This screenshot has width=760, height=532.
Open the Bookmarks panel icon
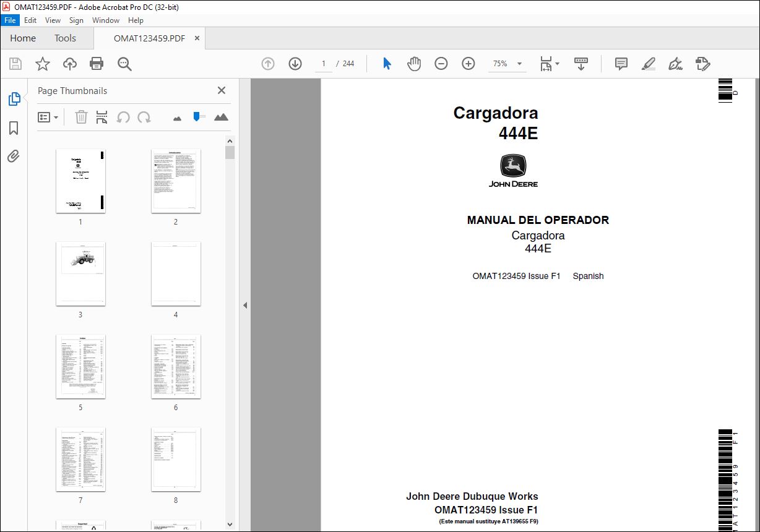coord(14,128)
